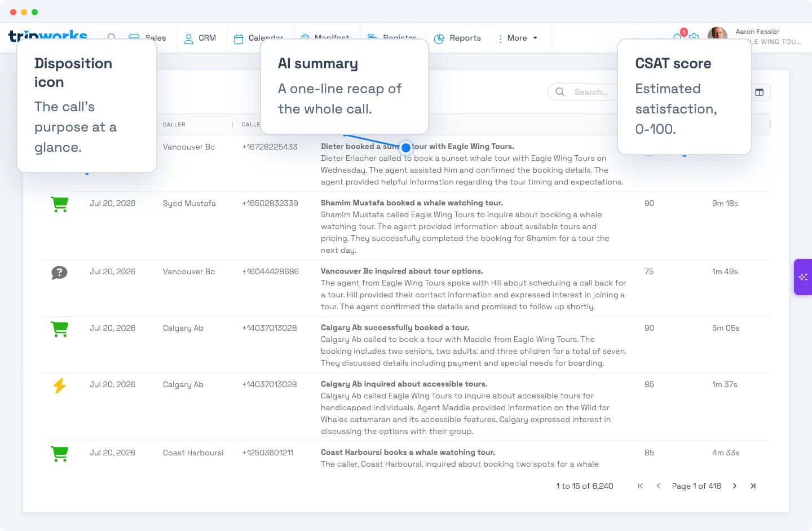Open the Reports section
This screenshot has width=812, height=531.
(x=457, y=38)
